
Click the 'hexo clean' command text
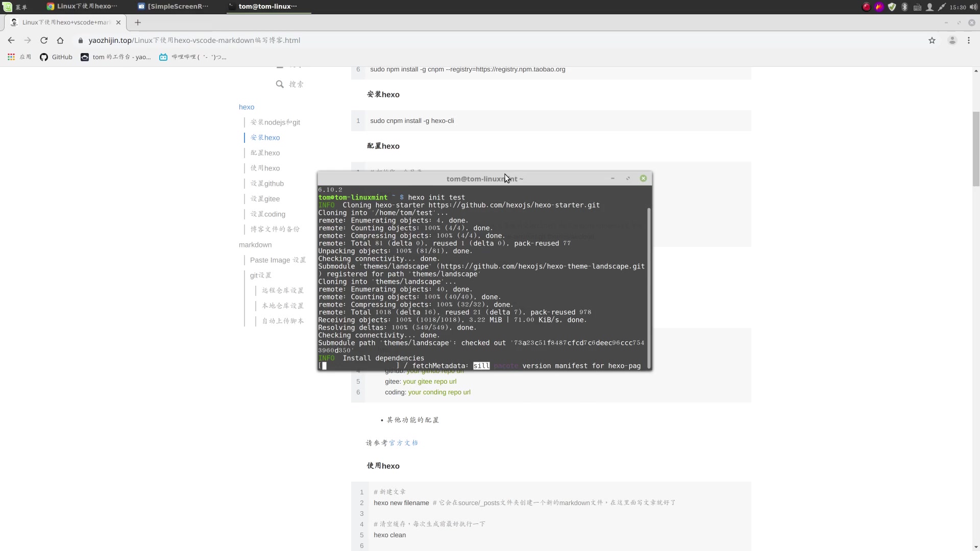(390, 535)
